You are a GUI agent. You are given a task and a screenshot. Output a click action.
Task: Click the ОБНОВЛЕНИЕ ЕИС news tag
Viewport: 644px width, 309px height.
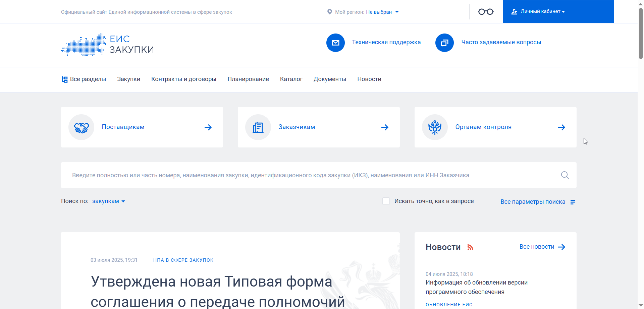[x=449, y=305]
